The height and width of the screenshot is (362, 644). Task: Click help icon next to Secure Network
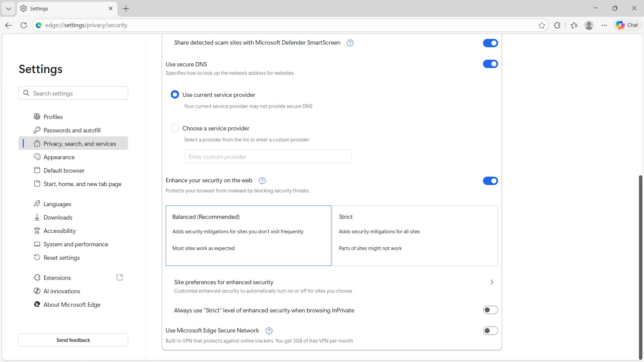coord(269,331)
